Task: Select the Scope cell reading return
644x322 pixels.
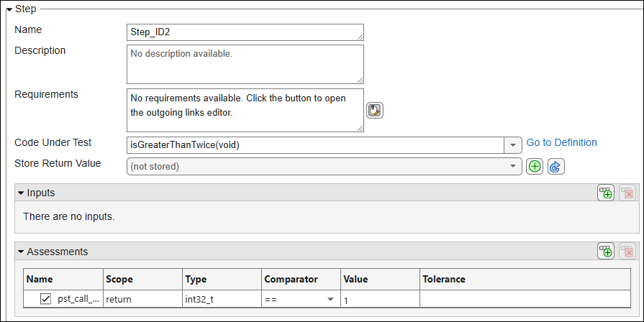Action: 142,299
